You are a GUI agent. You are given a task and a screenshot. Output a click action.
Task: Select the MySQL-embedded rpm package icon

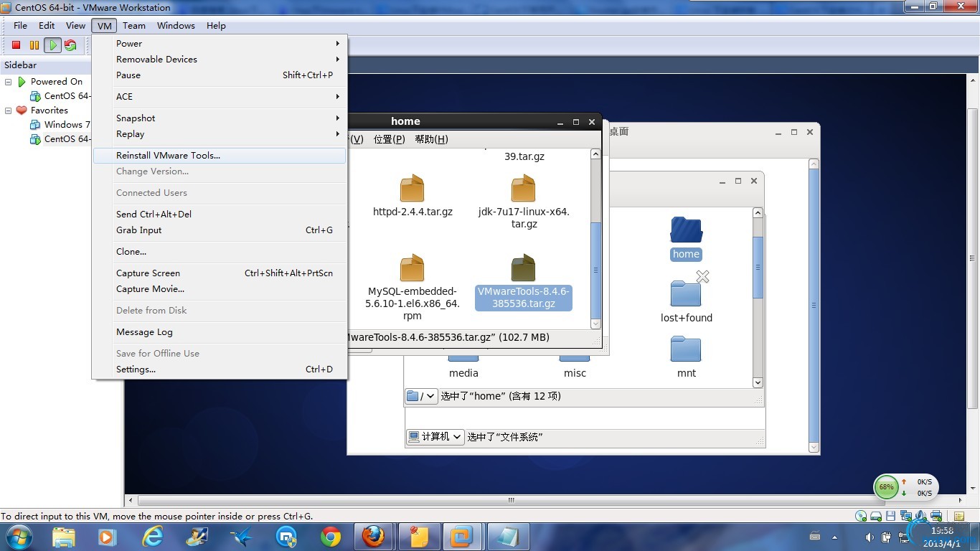click(x=412, y=268)
